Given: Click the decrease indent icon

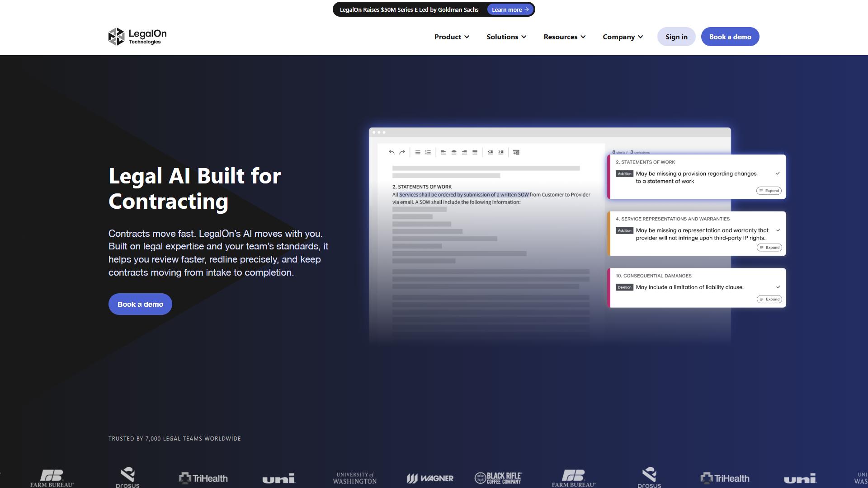Looking at the screenshot, I should point(490,152).
